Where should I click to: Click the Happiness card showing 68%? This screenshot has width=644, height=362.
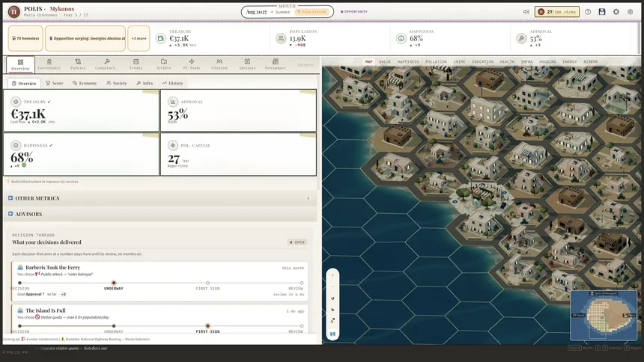pos(82,154)
